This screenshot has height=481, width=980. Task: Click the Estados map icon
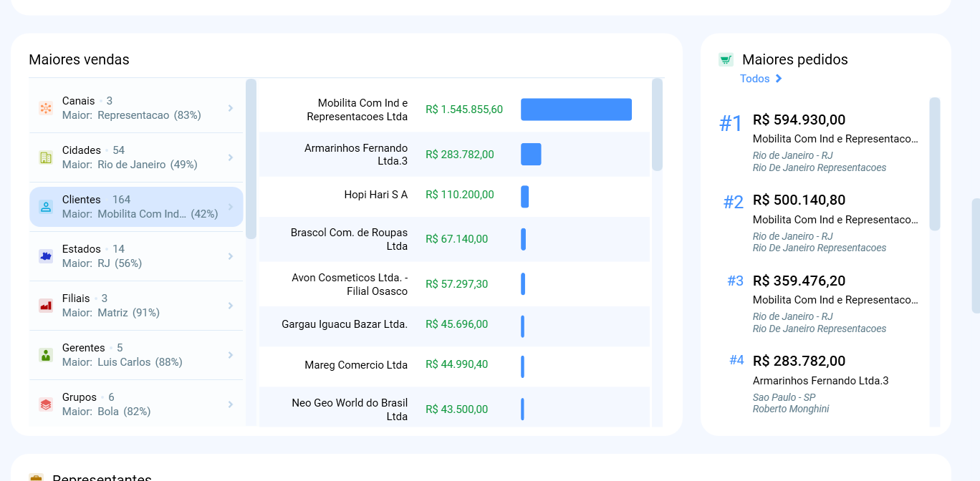click(46, 256)
